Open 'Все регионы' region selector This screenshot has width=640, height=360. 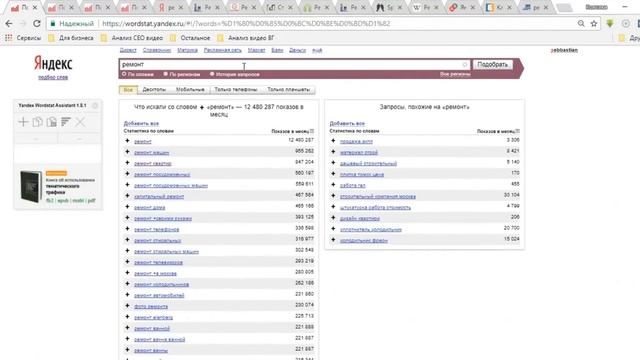455,74
